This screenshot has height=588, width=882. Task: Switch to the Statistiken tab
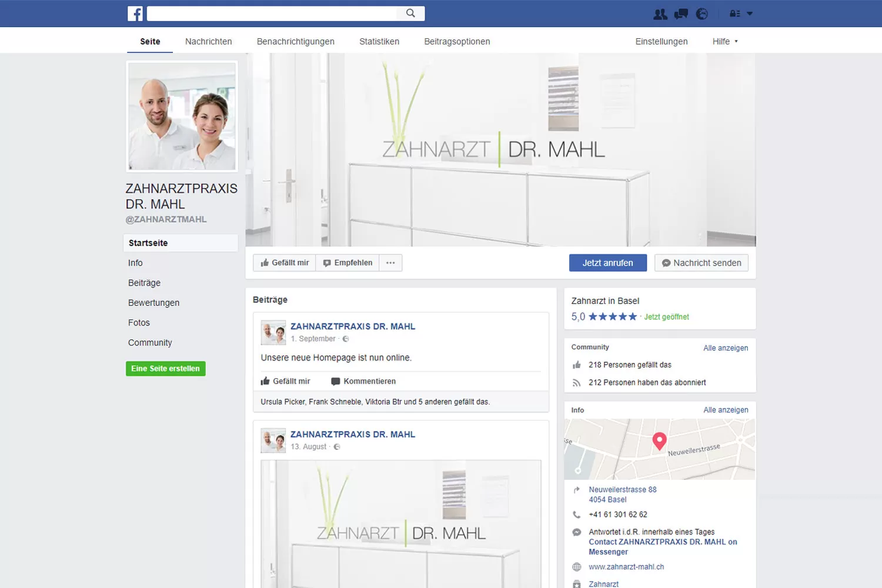[379, 41]
